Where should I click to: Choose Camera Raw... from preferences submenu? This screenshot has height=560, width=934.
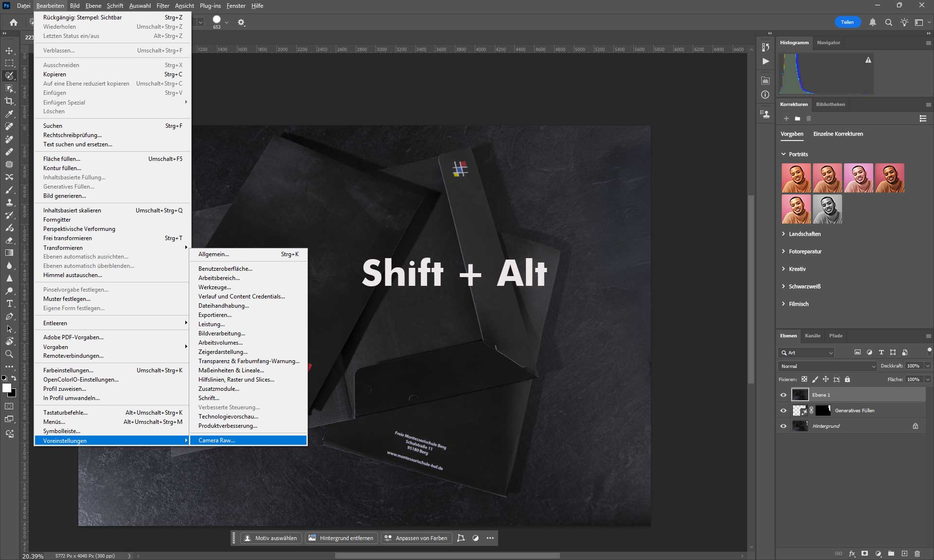pos(248,440)
